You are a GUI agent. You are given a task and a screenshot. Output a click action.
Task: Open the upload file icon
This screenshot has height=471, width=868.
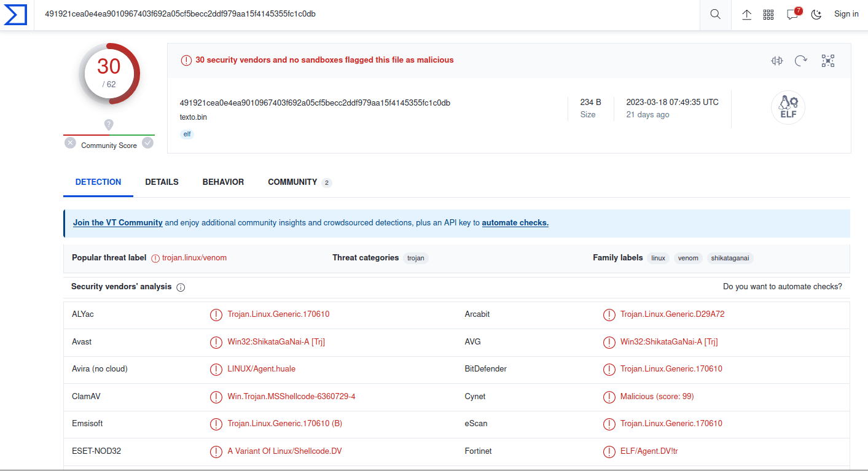(747, 15)
